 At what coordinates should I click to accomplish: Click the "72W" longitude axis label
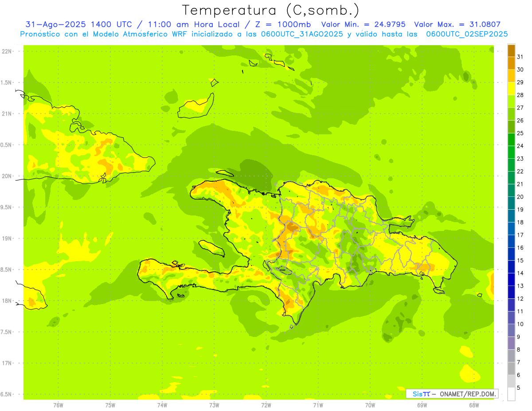[x=266, y=405]
